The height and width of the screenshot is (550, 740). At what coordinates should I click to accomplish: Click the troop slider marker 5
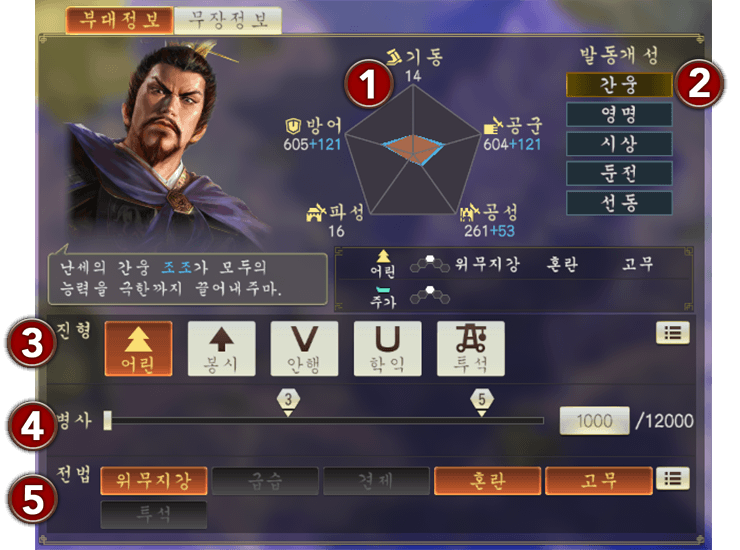click(482, 402)
